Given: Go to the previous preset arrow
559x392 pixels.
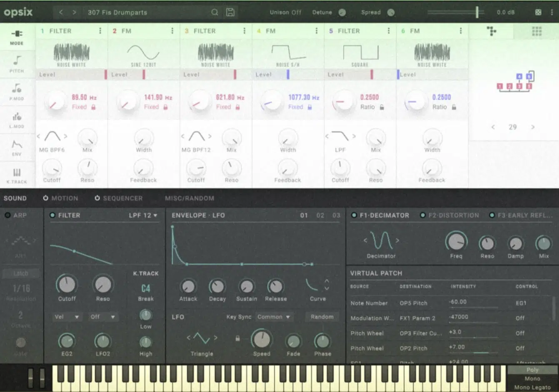Looking at the screenshot, I should tap(61, 12).
